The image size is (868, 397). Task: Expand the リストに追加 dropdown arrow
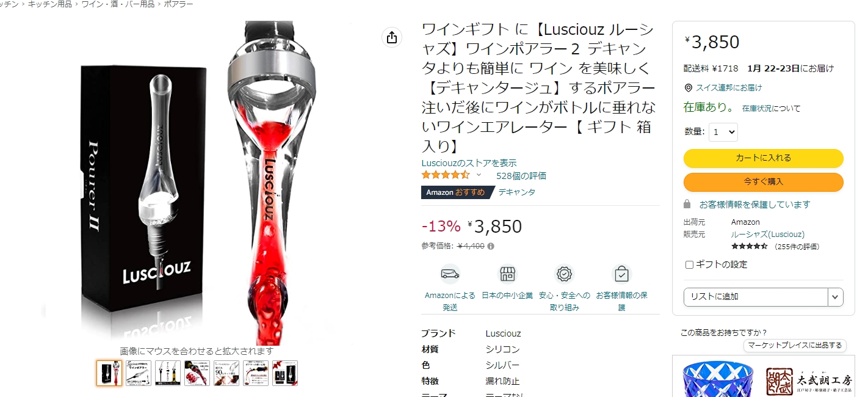tap(835, 297)
